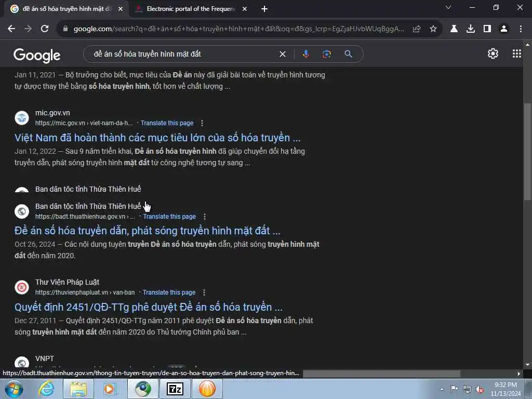Image resolution: width=532 pixels, height=399 pixels.
Task: Share this page icon in address bar
Action: point(417,29)
